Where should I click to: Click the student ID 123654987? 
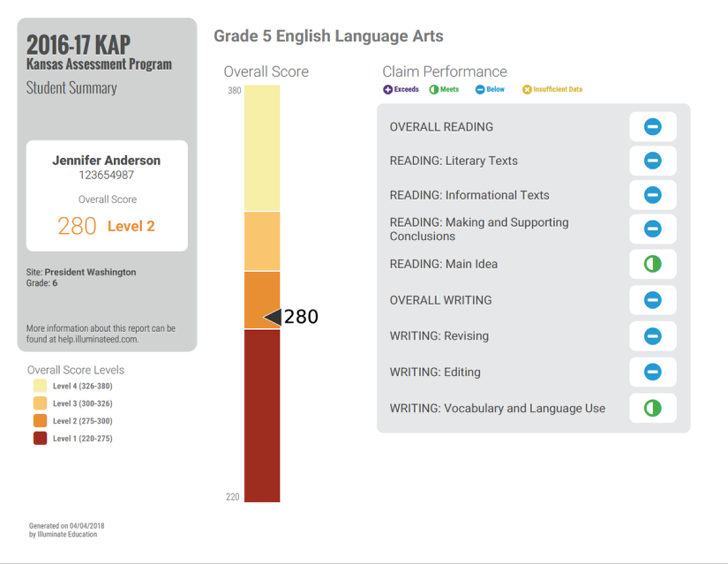(x=106, y=175)
